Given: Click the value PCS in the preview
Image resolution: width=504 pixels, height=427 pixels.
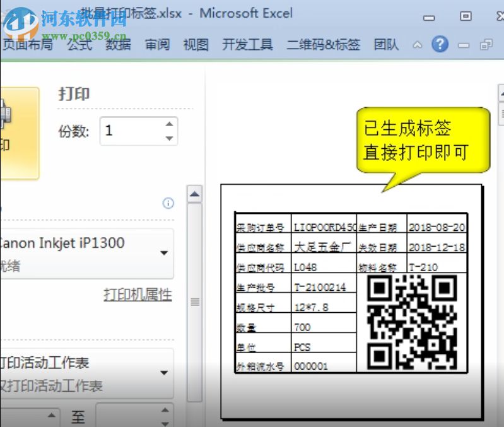Looking at the screenshot, I should click(x=302, y=347).
